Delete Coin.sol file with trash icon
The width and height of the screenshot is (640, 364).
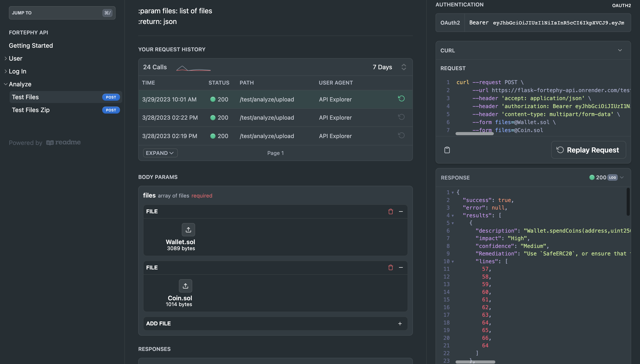tap(390, 267)
